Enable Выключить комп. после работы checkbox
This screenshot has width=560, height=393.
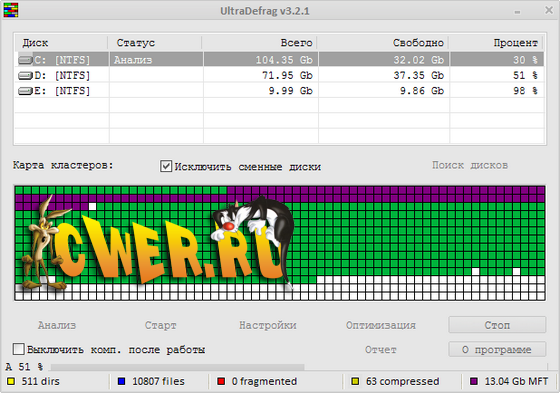(x=19, y=349)
